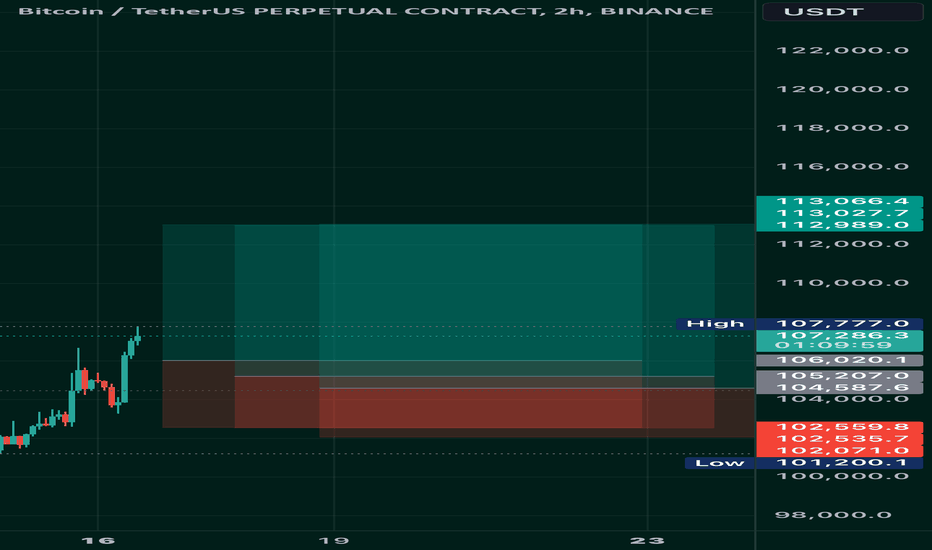Click the 107,777.0 high price value
The height and width of the screenshot is (550, 932).
pos(839,324)
